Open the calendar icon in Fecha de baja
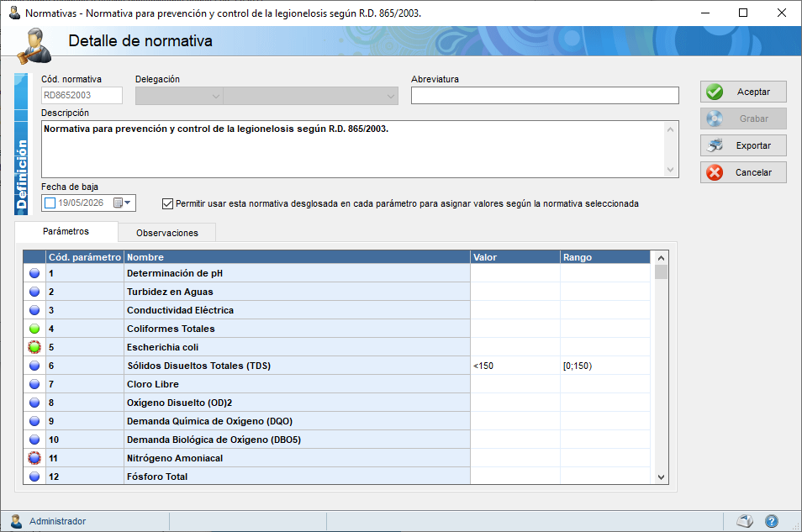802x532 pixels. coord(118,203)
